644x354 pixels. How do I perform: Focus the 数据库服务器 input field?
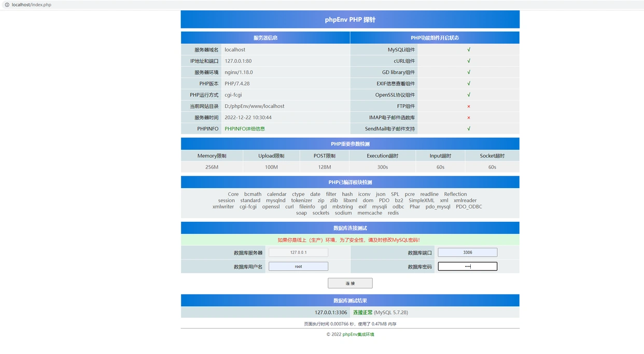point(298,252)
